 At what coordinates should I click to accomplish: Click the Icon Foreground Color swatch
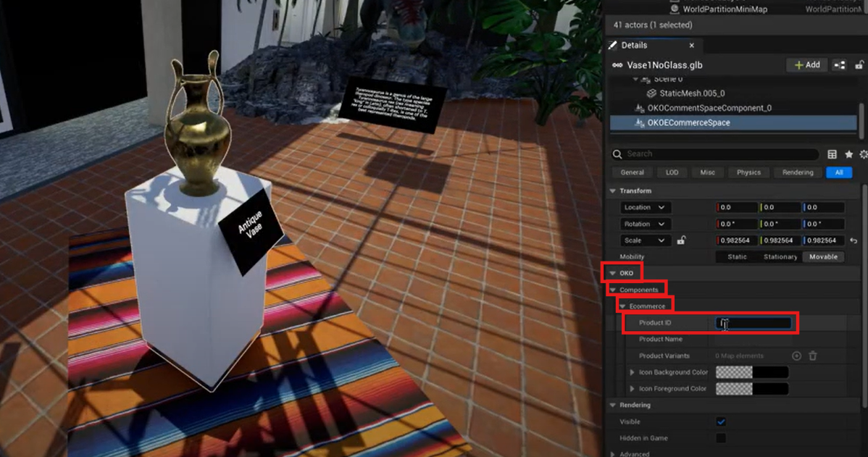click(751, 389)
